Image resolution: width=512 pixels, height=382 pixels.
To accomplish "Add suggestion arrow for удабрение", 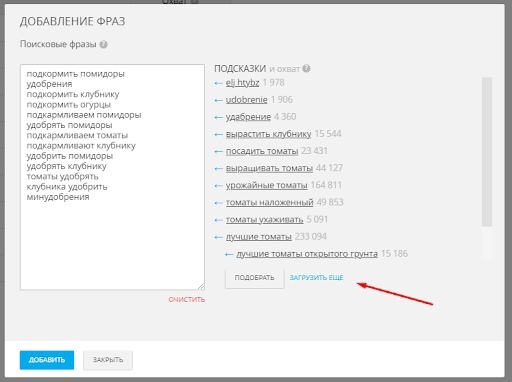I will click(x=219, y=117).
